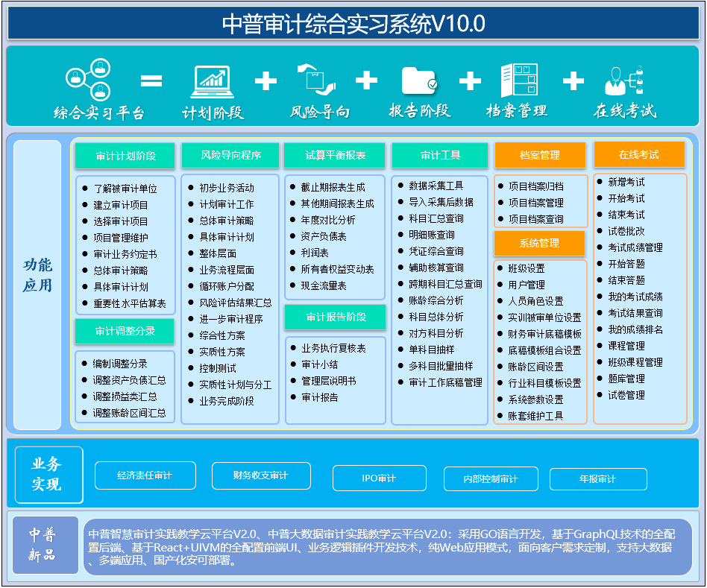This screenshot has height=588, width=707.
Task: Select 多科目批量抽样
Action: click(441, 367)
